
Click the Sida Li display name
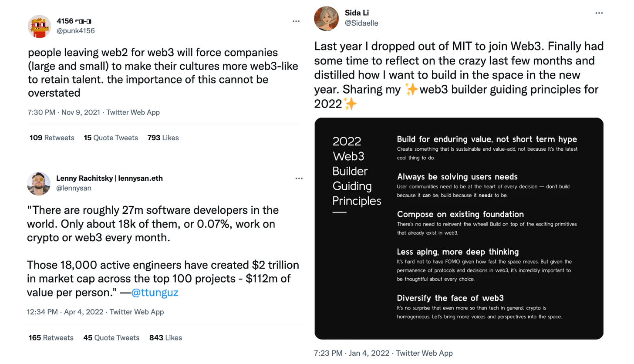coord(357,13)
